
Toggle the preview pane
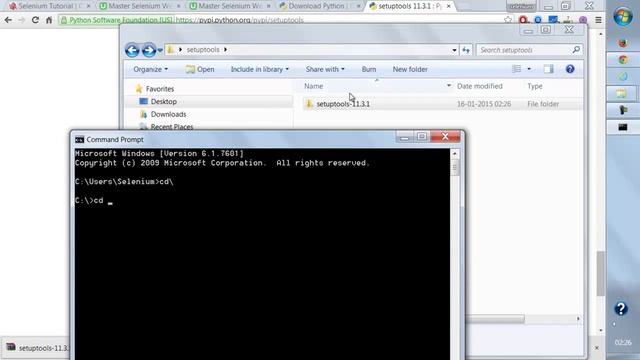click(549, 69)
